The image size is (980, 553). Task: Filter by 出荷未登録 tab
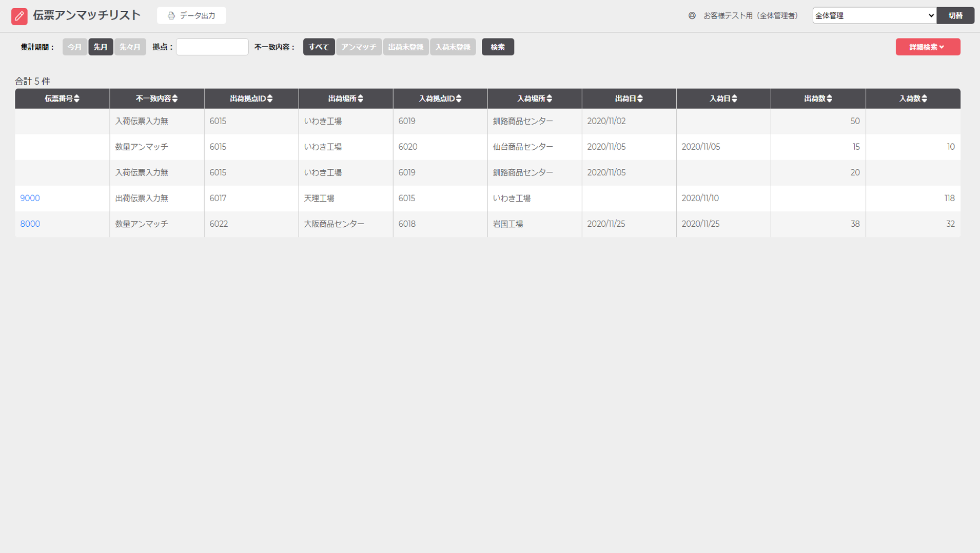pos(405,47)
